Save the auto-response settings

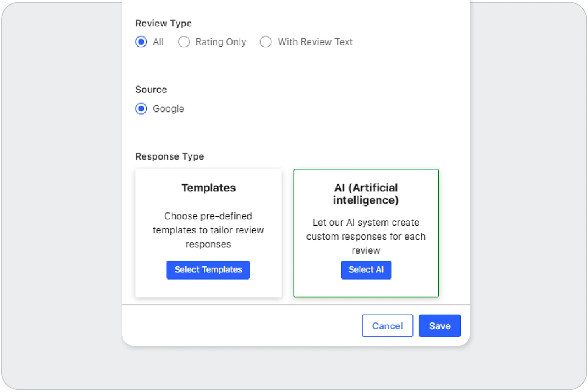[439, 326]
